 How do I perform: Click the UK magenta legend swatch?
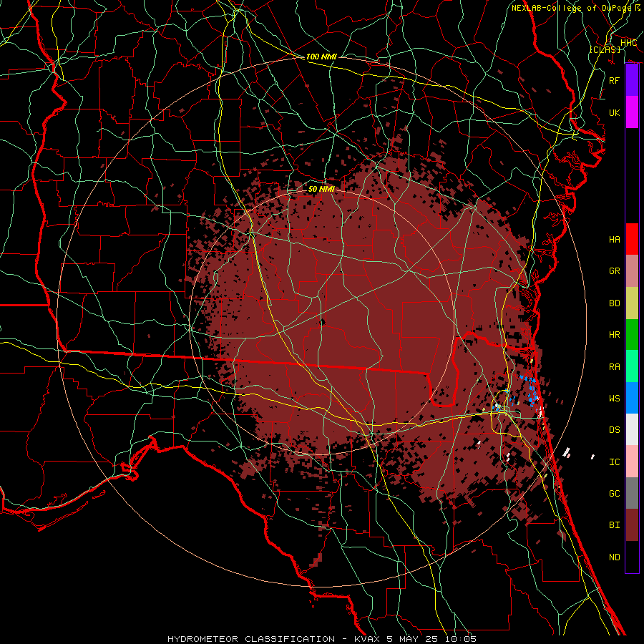[632, 112]
